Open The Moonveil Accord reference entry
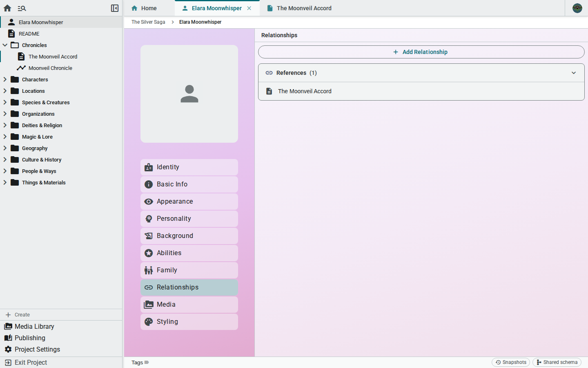 click(x=421, y=91)
